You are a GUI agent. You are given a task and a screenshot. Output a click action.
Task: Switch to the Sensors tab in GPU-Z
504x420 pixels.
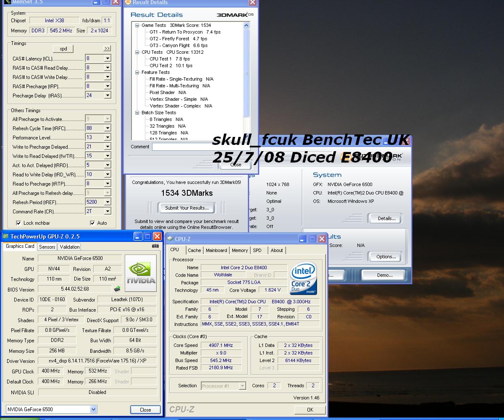[x=47, y=247]
